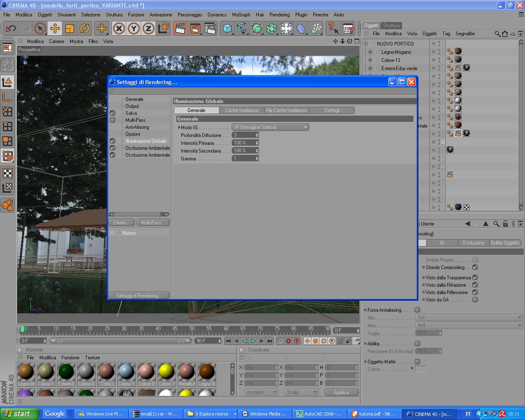The image size is (525, 420).
Task: Open the Modo IG dropdown
Action: click(270, 127)
